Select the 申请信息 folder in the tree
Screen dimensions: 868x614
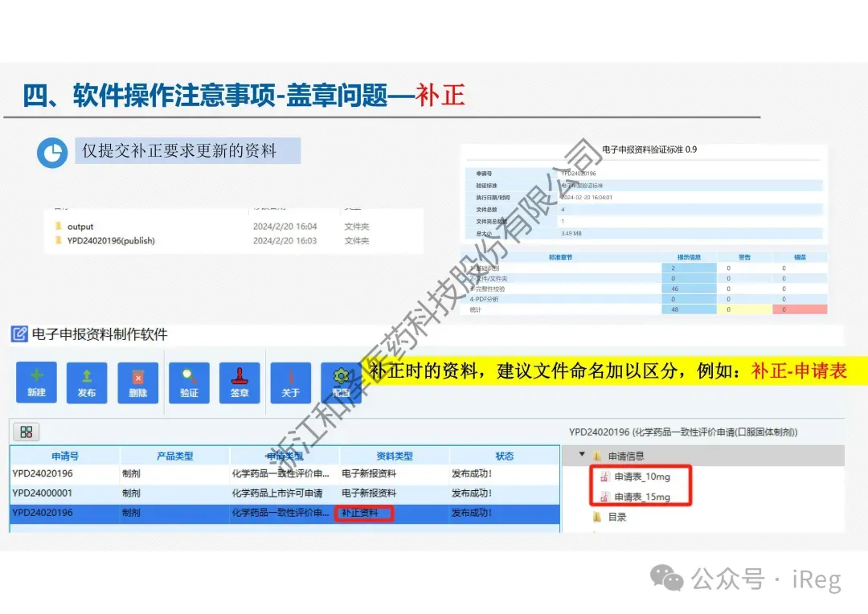[x=625, y=456]
